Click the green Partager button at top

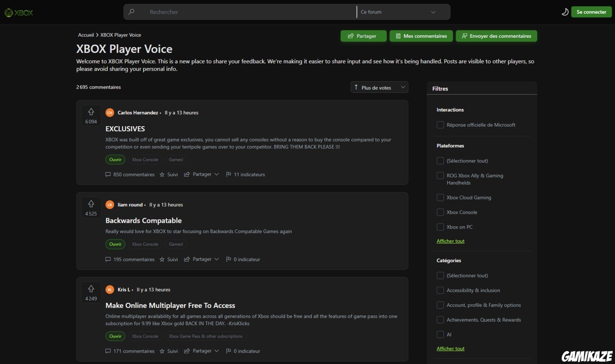pyautogui.click(x=363, y=36)
